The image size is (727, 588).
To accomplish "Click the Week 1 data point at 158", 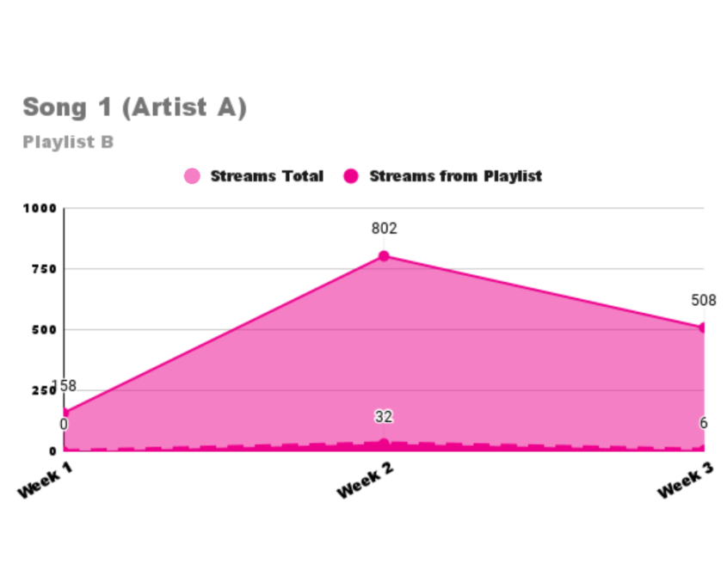I will (x=65, y=413).
